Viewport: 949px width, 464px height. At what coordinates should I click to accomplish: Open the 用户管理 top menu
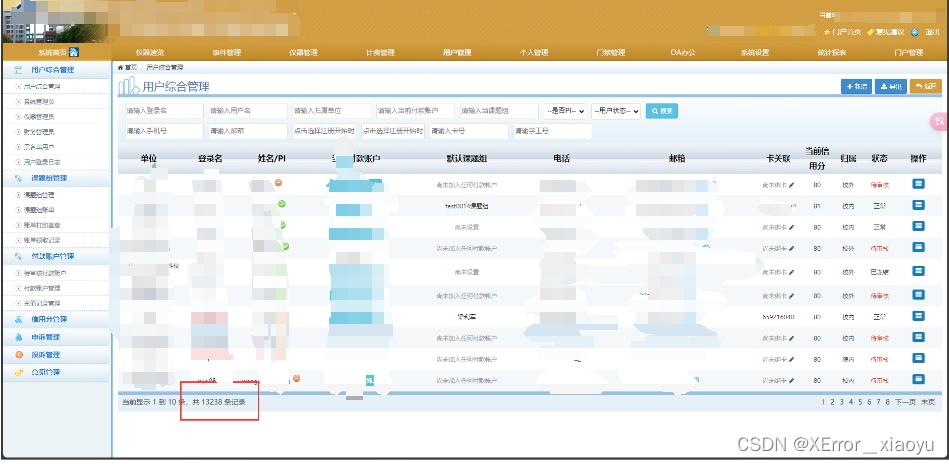pos(457,53)
